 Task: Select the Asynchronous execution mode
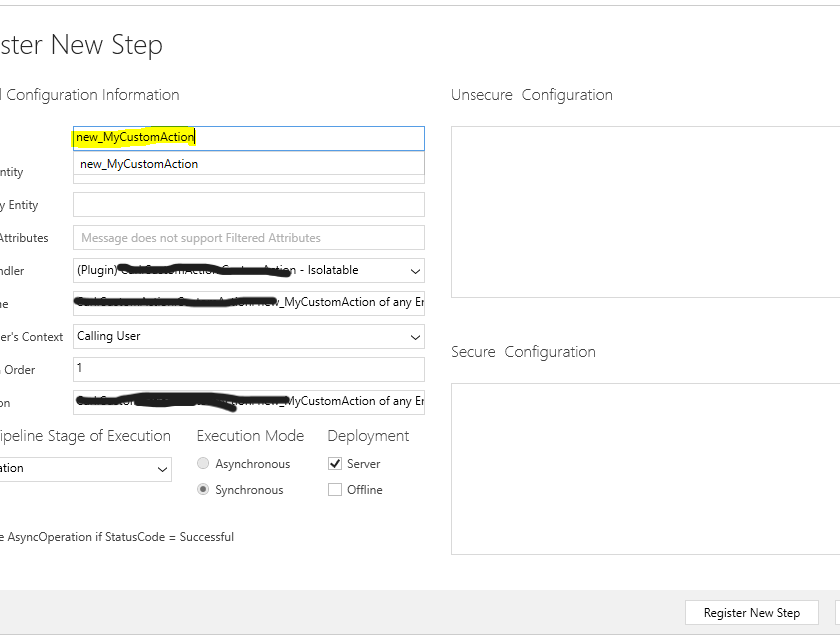pyautogui.click(x=204, y=464)
